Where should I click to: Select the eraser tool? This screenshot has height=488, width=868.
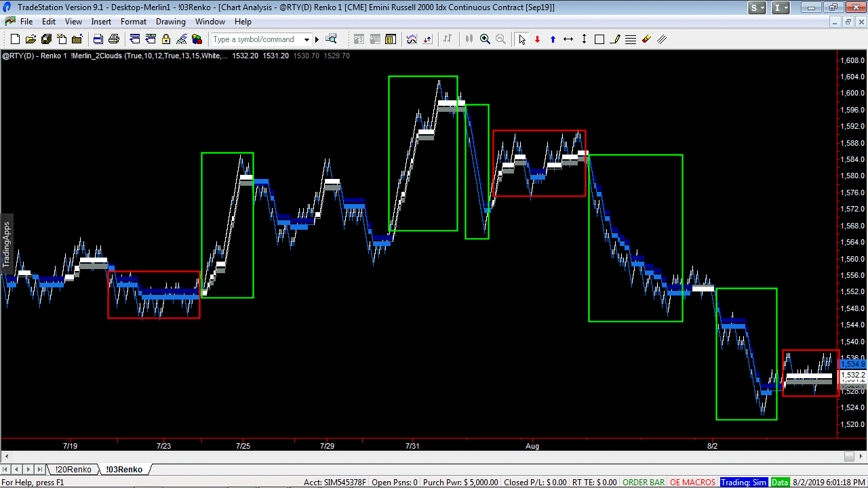pyautogui.click(x=646, y=39)
